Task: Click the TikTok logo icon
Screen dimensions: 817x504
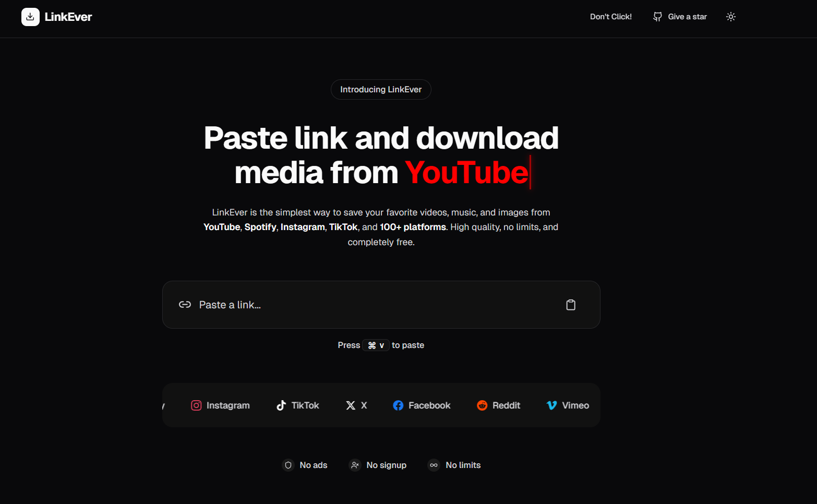Action: pos(281,405)
